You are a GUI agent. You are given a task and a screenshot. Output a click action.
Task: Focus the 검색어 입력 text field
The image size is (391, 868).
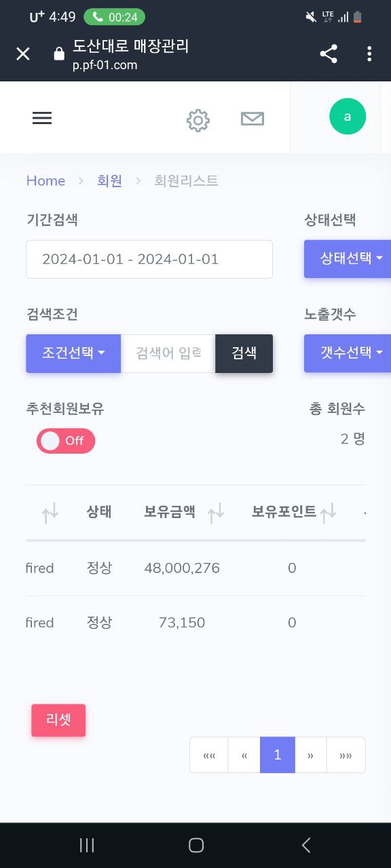pos(168,353)
